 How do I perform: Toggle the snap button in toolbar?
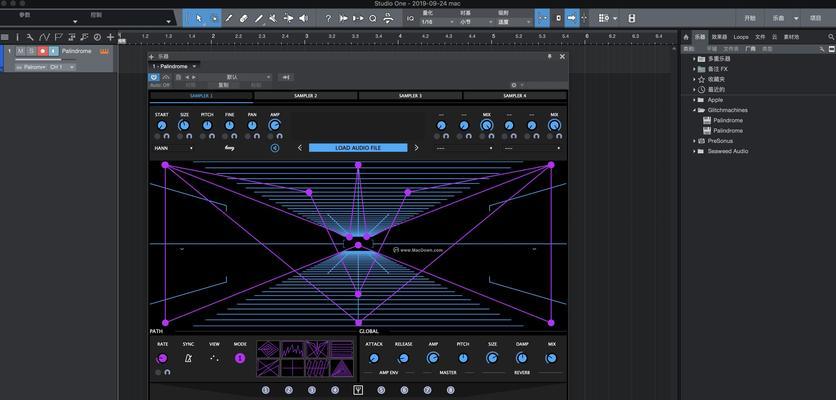[x=543, y=18]
